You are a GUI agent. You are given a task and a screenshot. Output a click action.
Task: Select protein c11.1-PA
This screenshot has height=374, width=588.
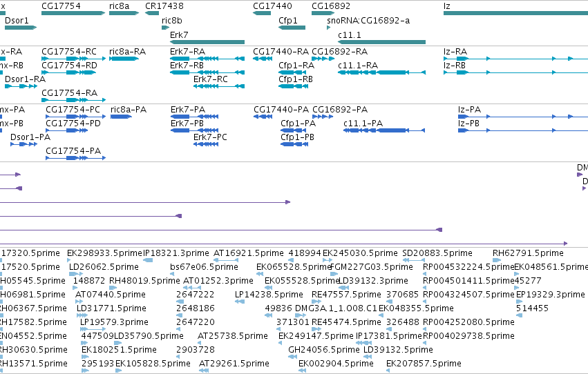click(384, 130)
